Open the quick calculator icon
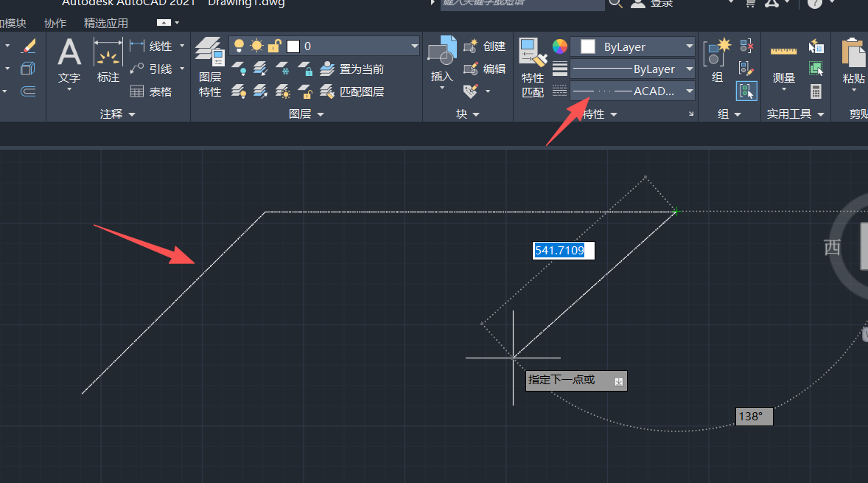 point(816,91)
